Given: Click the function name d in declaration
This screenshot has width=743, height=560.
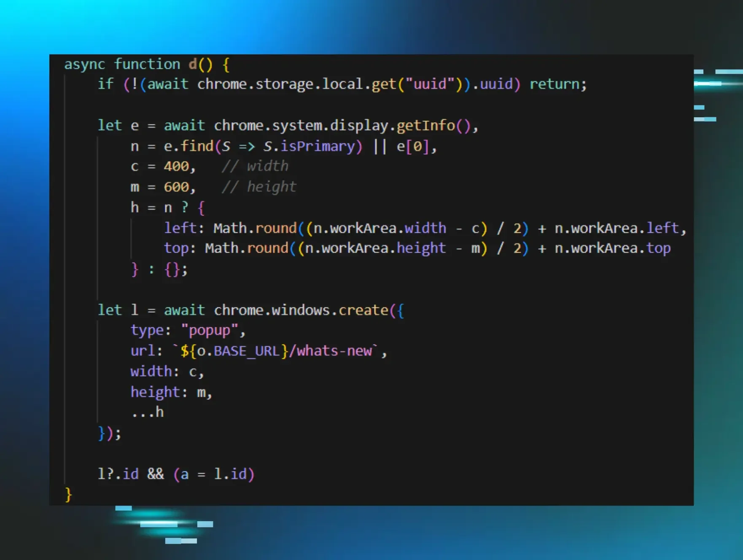Looking at the screenshot, I should click(193, 64).
